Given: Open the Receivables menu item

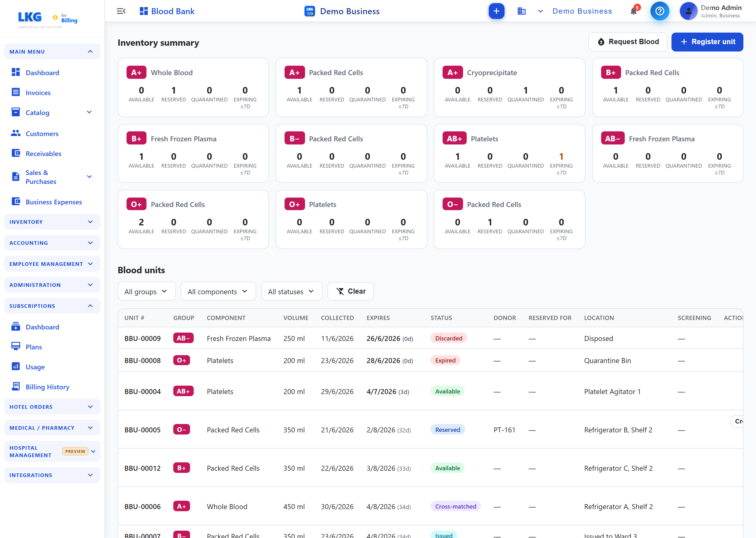Looking at the screenshot, I should [x=43, y=153].
